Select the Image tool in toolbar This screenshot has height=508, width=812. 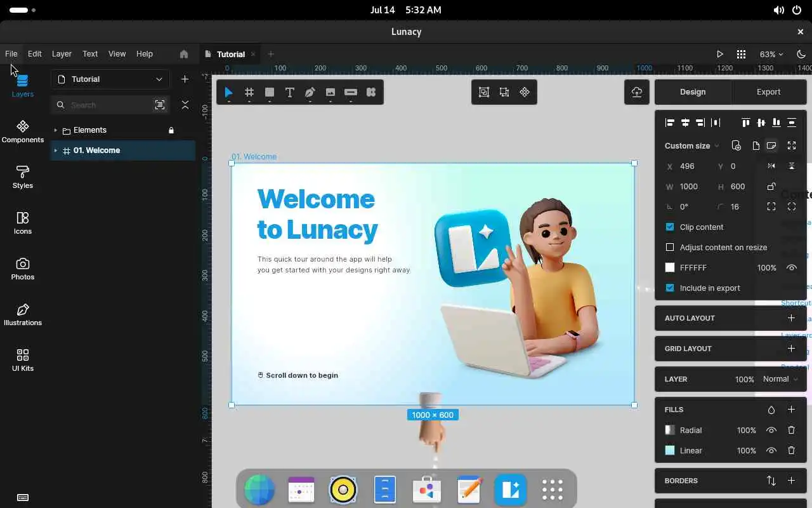tap(331, 93)
